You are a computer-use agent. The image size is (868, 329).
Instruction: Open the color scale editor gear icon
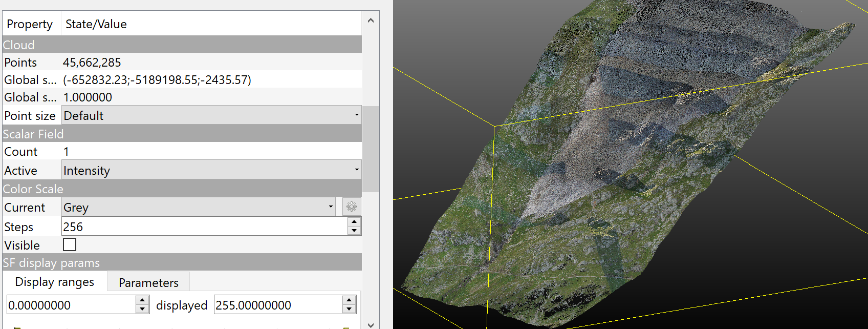click(x=351, y=207)
